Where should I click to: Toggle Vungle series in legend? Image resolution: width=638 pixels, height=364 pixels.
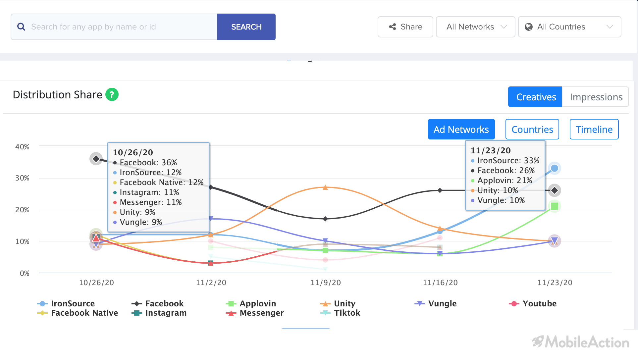point(435,303)
